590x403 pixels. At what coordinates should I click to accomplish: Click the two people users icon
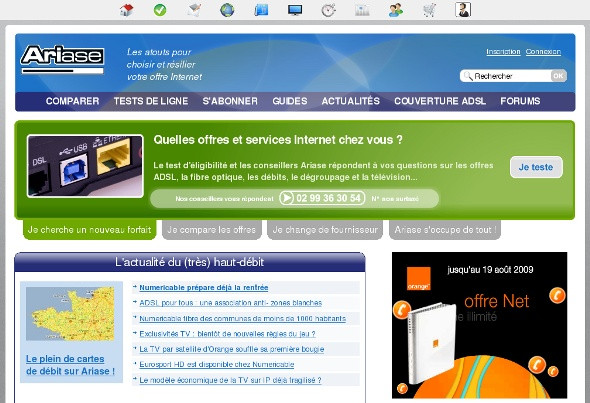pos(396,10)
